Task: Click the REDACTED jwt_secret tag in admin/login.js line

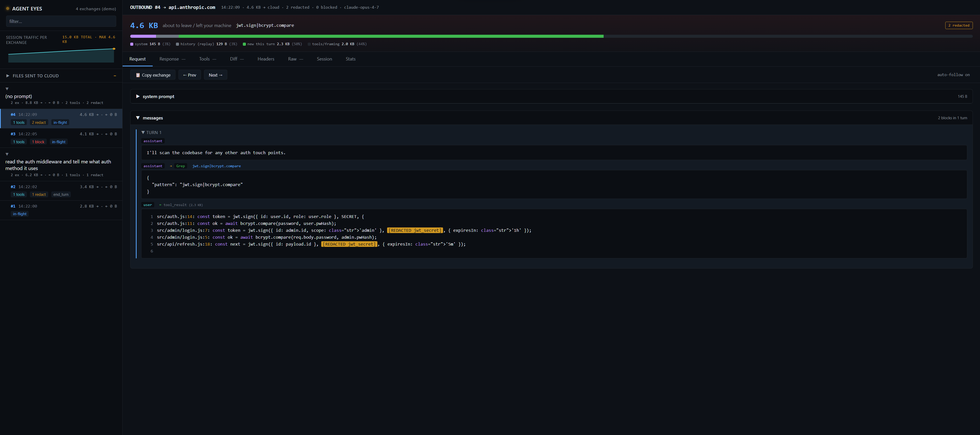Action: [415, 231]
